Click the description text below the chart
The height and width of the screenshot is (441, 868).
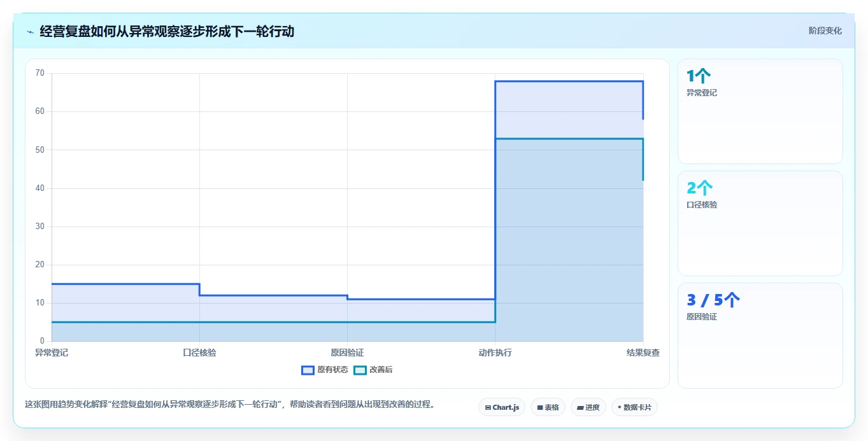coord(230,405)
